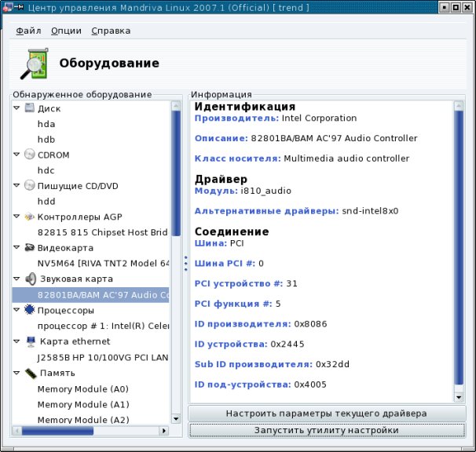Click the Память category label
The image size is (476, 452).
point(57,373)
